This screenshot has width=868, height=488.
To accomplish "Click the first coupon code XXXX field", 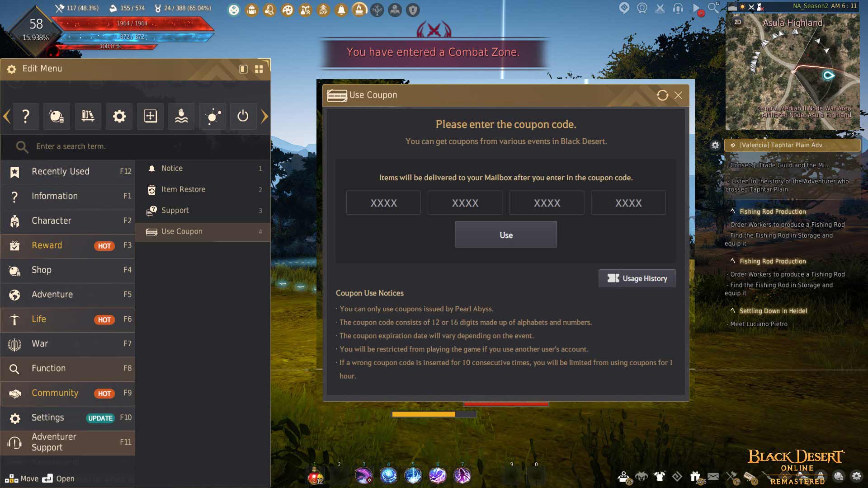I will pos(383,203).
